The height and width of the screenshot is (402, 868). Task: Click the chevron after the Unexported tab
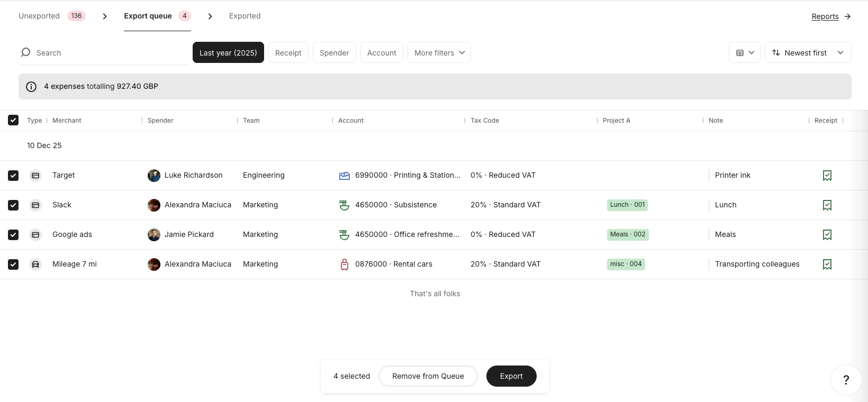[x=105, y=16]
